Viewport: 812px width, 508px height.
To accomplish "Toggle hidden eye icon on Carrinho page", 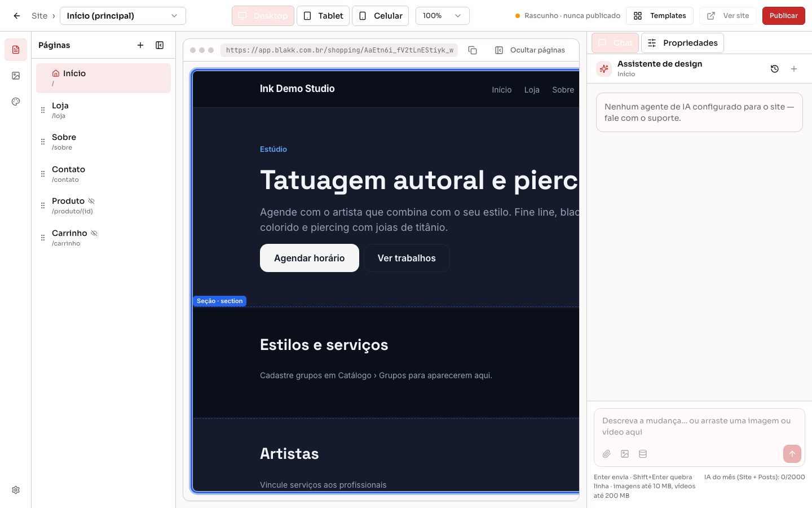I will click(x=94, y=233).
